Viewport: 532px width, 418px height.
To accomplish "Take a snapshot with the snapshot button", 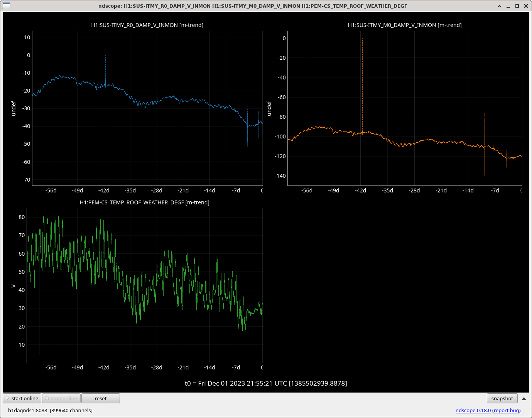I will (502, 398).
